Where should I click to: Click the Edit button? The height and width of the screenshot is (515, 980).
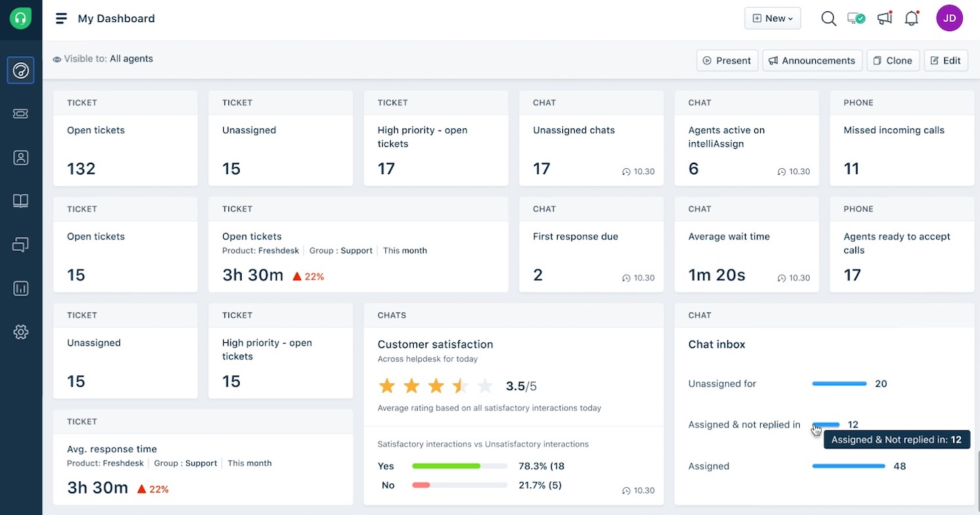pos(946,60)
